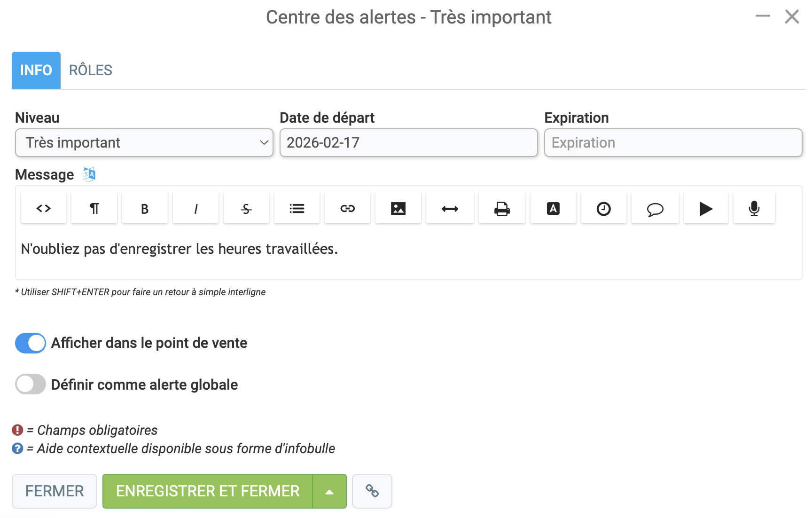This screenshot has width=812, height=518.
Task: Open the HTML source code view
Action: 44,208
